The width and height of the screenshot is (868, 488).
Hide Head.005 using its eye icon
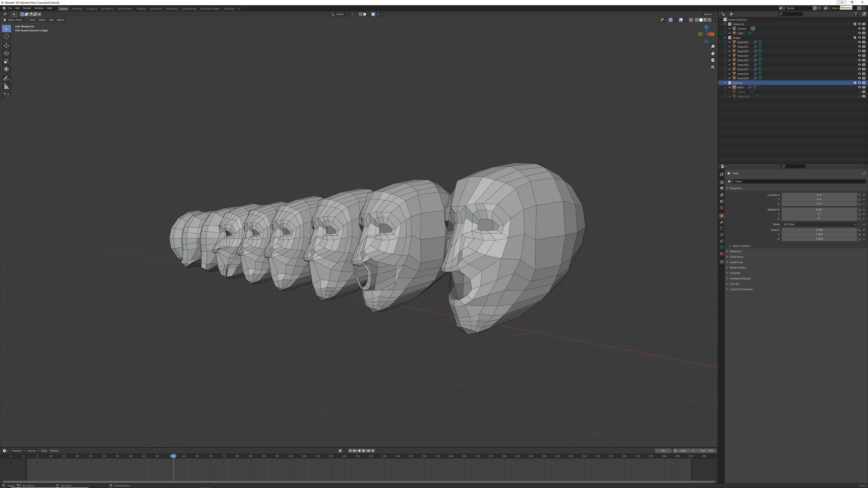point(859,60)
